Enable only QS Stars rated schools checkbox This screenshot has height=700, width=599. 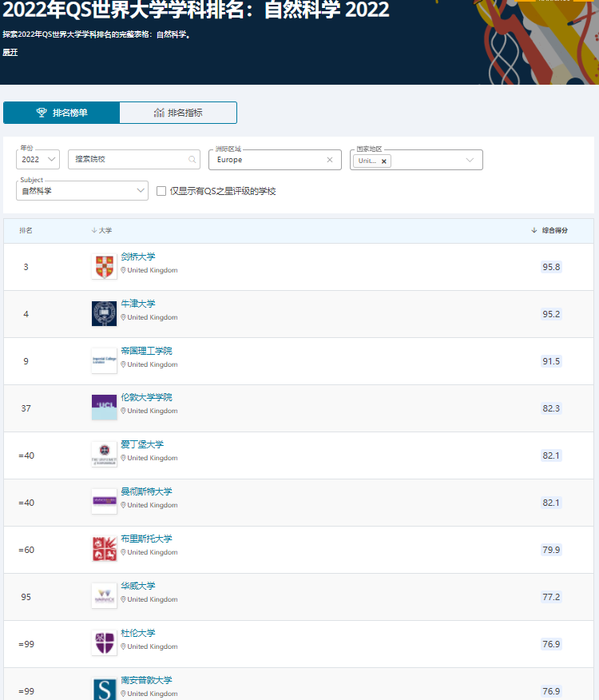point(161,191)
